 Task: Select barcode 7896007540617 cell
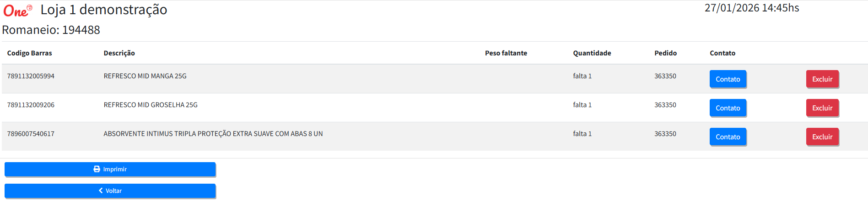tap(31, 134)
